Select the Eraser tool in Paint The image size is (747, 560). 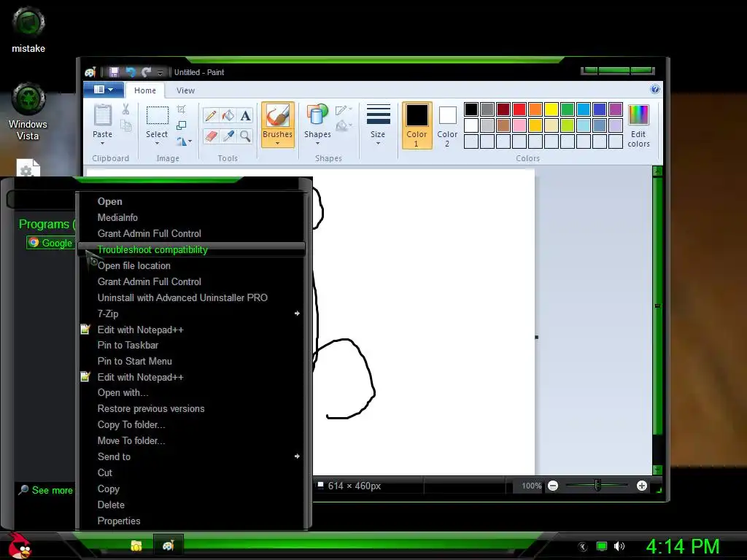point(211,136)
